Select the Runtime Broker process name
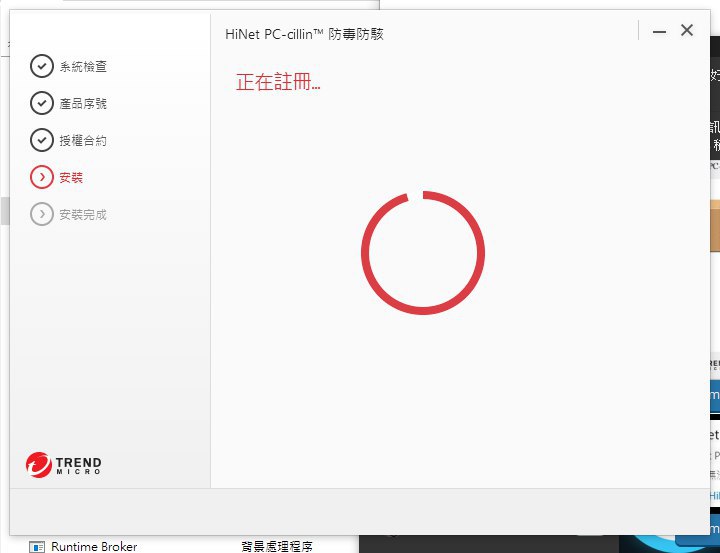The width and height of the screenshot is (720, 553). (x=94, y=547)
